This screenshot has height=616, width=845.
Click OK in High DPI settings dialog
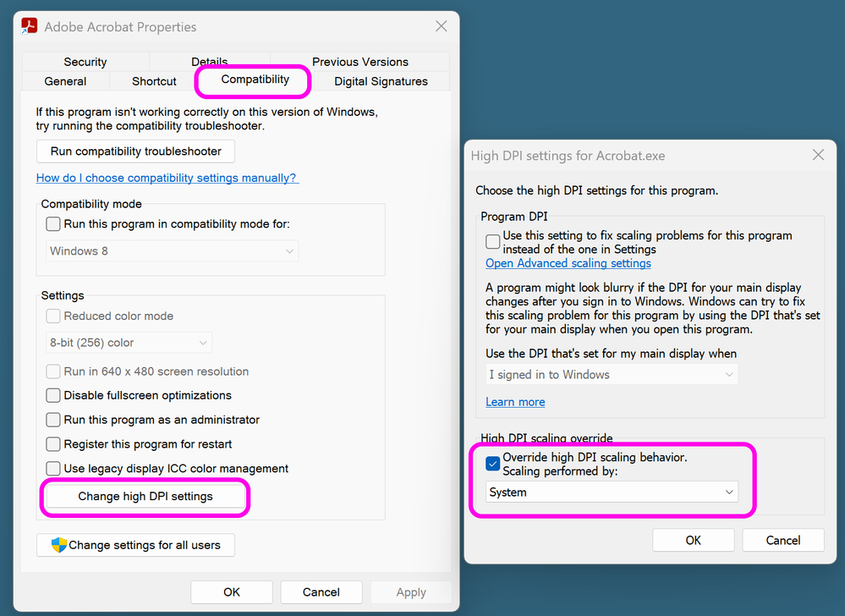coord(694,540)
